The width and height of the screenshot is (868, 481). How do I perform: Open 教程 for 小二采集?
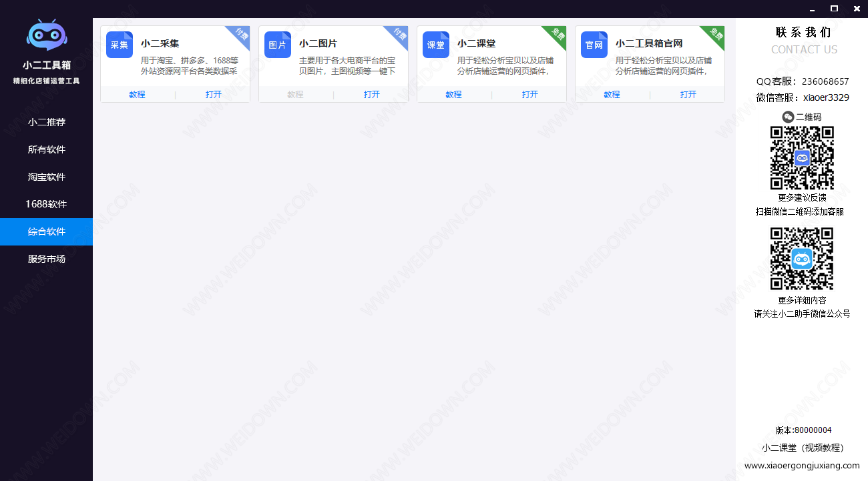[138, 95]
